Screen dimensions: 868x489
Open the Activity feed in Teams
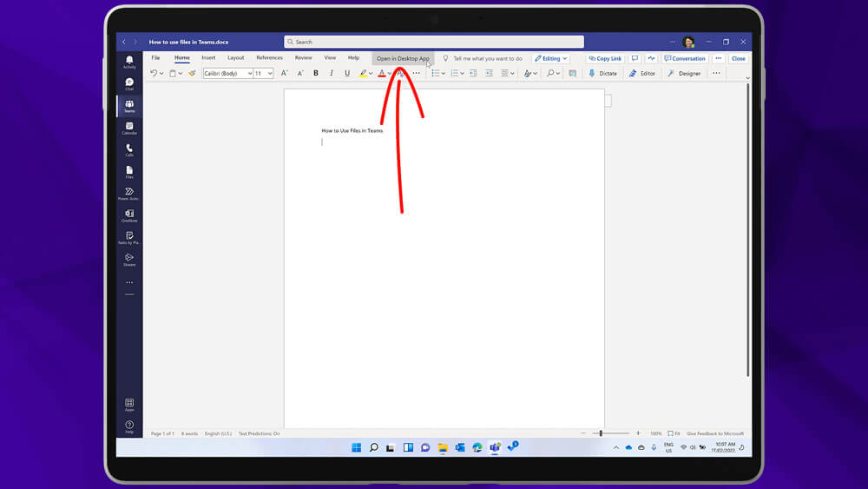[x=129, y=62]
